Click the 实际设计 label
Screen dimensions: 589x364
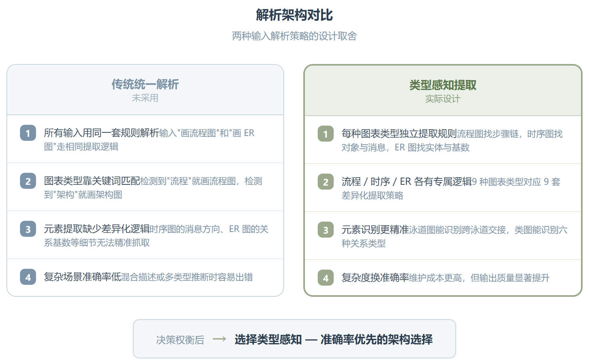click(x=443, y=99)
